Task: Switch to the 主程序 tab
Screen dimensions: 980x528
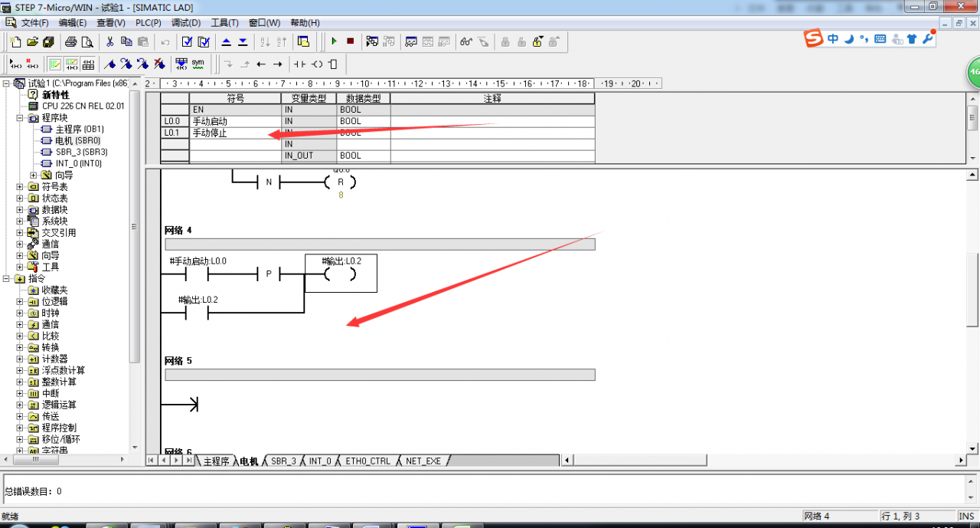Action: [215, 461]
